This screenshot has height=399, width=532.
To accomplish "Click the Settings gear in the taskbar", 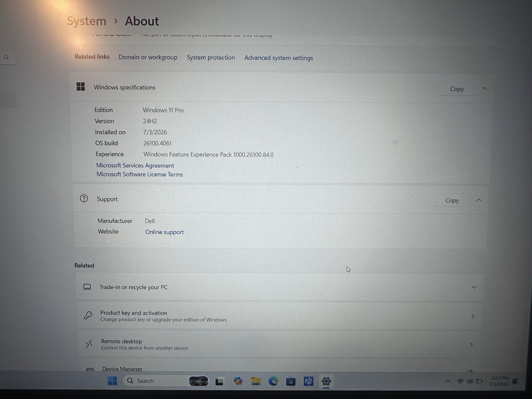I will 326,381.
